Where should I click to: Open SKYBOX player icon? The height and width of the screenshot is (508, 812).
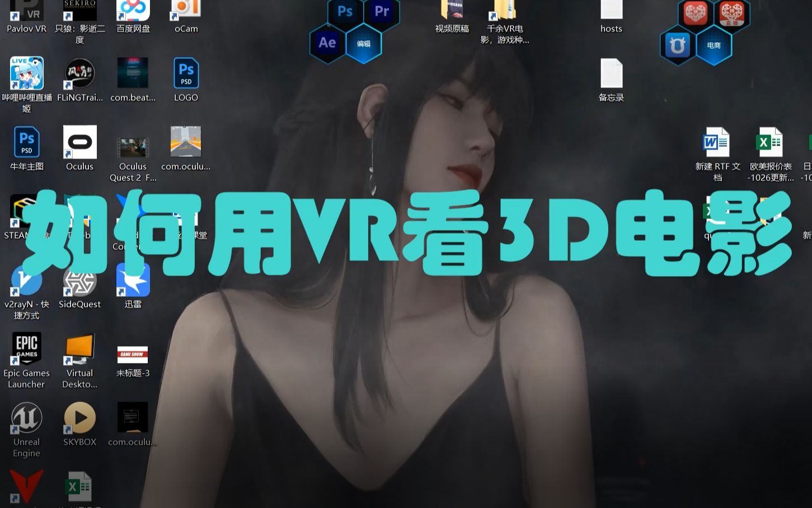pos(80,418)
